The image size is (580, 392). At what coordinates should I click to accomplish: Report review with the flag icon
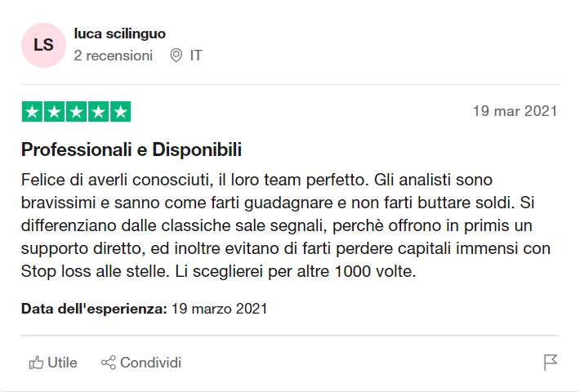pyautogui.click(x=551, y=363)
